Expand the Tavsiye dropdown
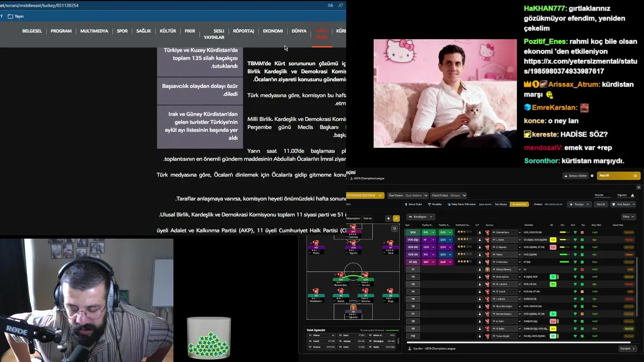The image size is (644, 362). (579, 204)
